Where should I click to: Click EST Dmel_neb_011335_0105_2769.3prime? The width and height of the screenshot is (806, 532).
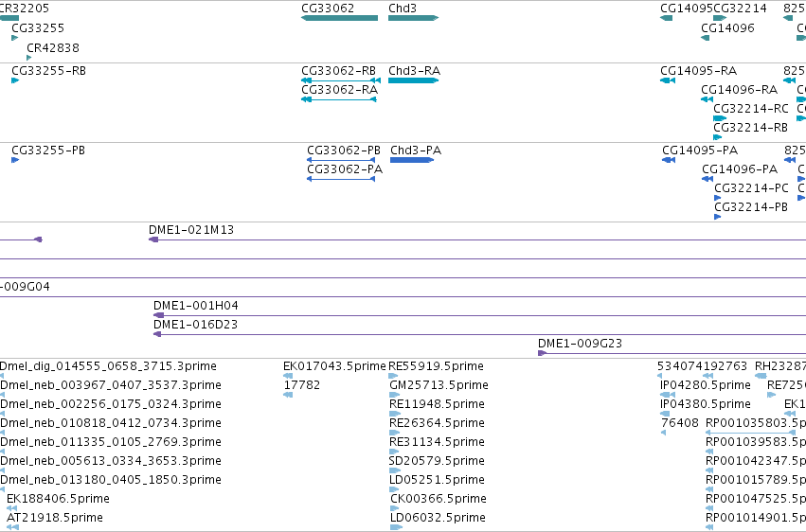111,442
